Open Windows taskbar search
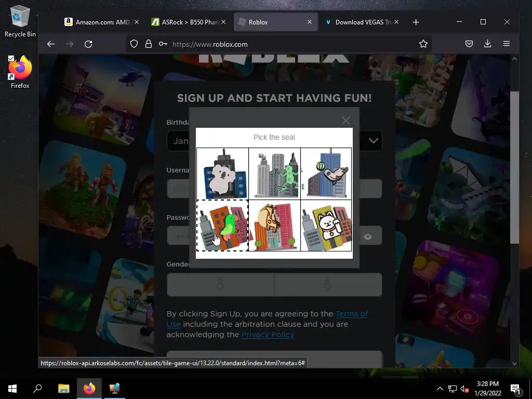This screenshot has width=532, height=399. (37, 388)
